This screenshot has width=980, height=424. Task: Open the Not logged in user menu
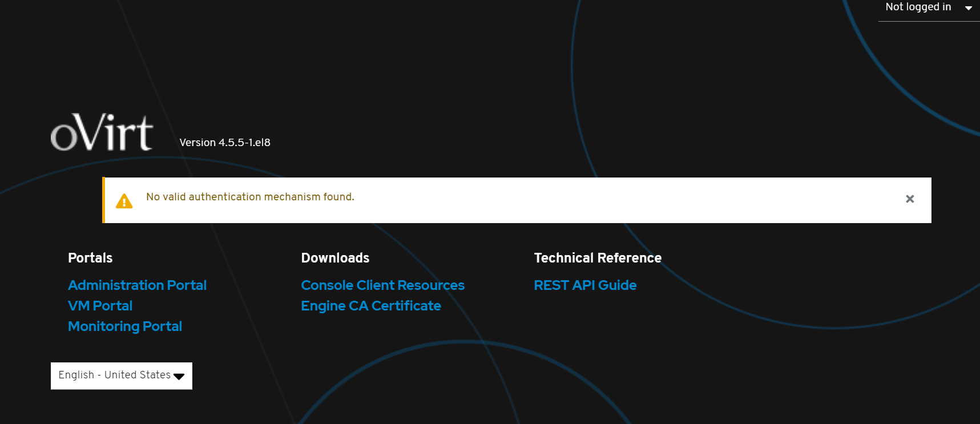pyautogui.click(x=918, y=7)
